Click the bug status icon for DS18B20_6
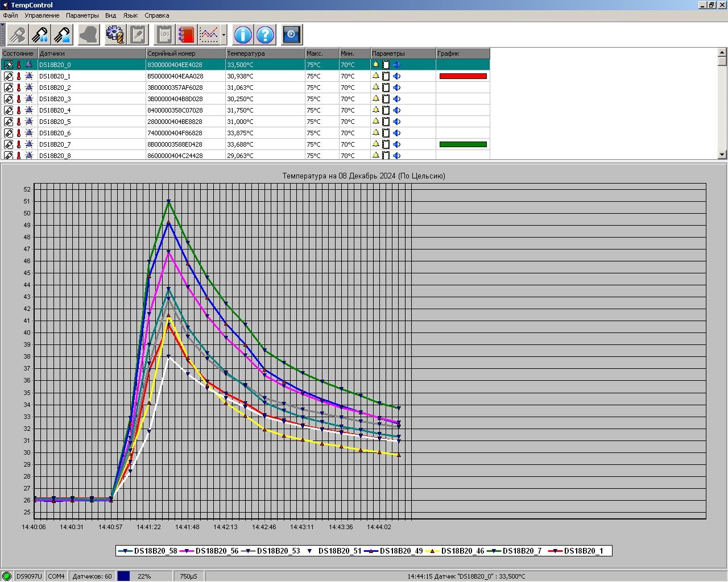This screenshot has height=582, width=728. (28, 133)
